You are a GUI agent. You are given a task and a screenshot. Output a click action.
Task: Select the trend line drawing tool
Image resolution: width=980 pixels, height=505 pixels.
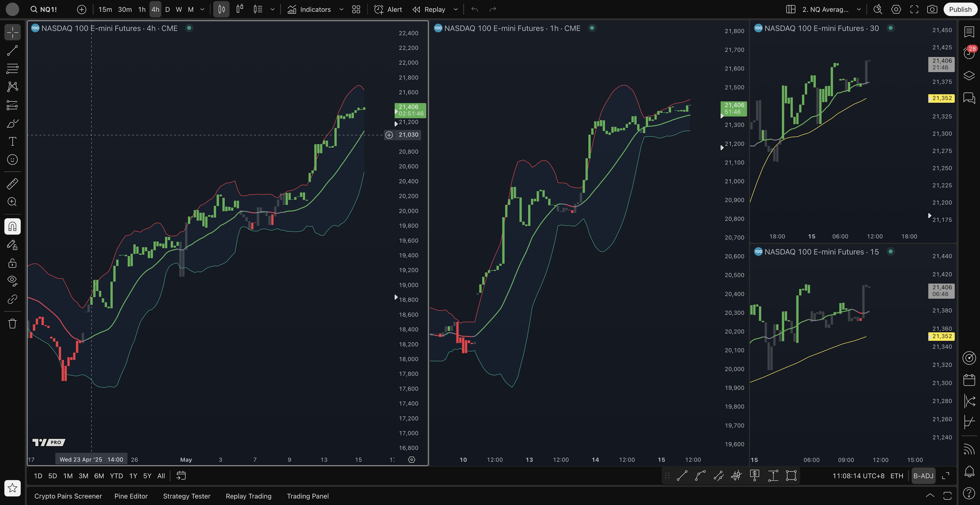pos(12,51)
